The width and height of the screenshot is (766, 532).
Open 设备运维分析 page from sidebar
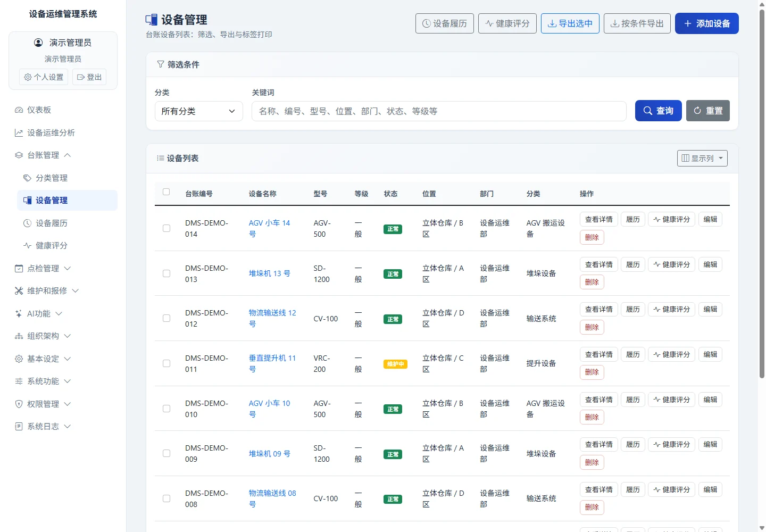coord(63,133)
